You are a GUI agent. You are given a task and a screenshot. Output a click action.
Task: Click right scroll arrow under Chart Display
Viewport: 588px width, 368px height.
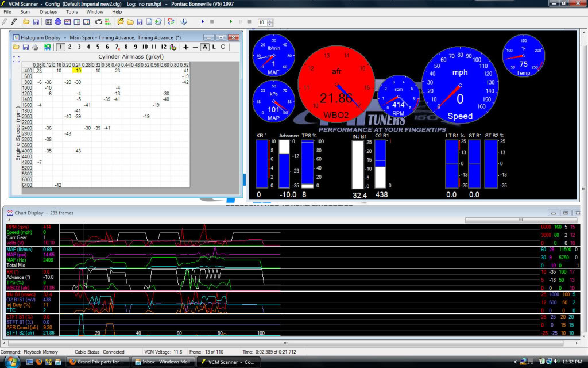(x=577, y=343)
